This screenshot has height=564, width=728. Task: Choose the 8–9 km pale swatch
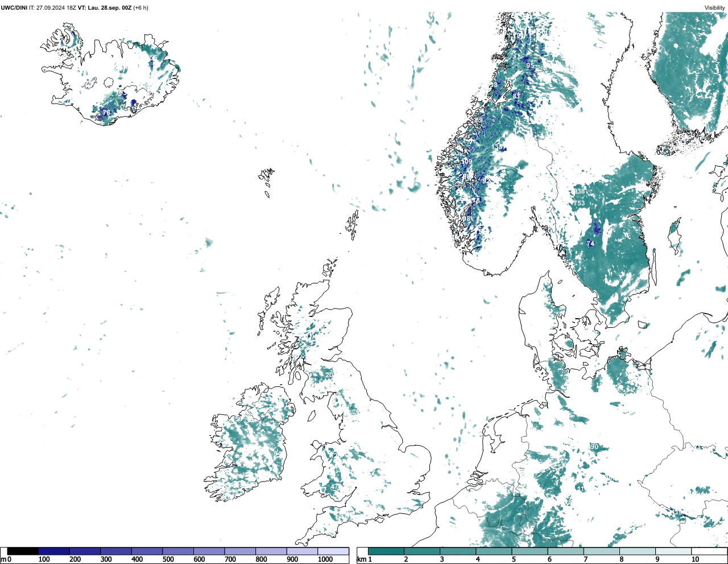click(x=637, y=551)
